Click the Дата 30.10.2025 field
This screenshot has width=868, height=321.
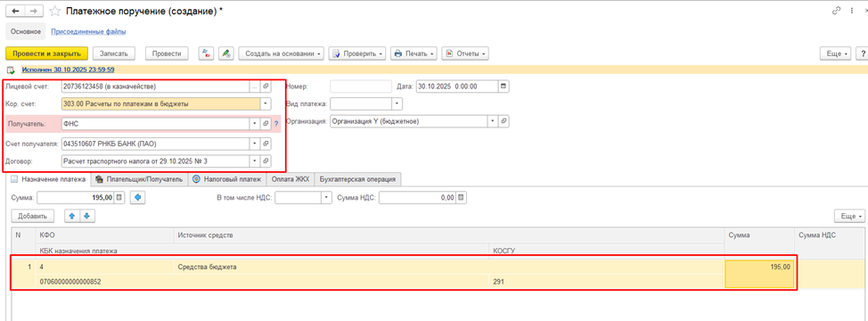456,86
